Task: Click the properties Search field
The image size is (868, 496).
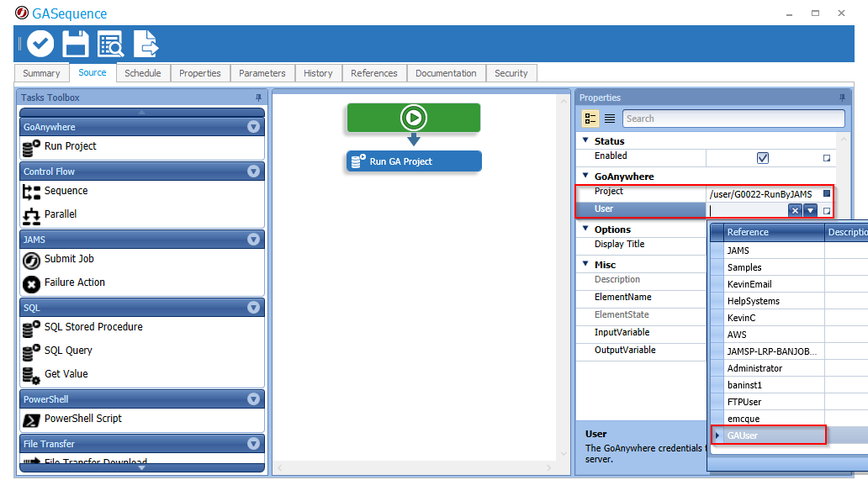Action: [x=734, y=119]
